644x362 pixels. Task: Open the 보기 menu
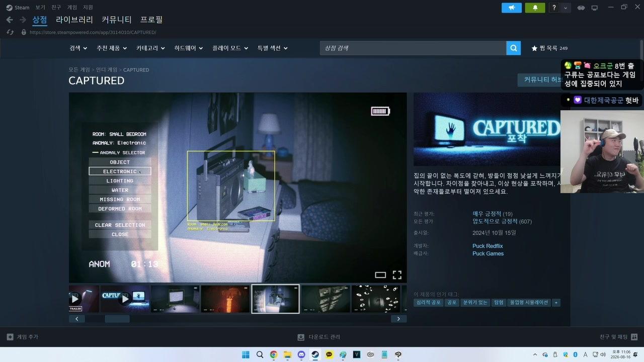tap(40, 8)
